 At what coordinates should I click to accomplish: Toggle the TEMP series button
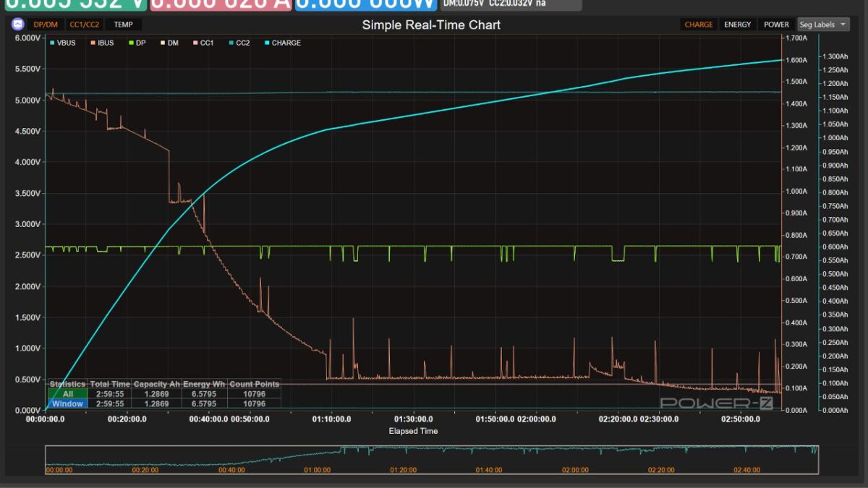tap(123, 25)
